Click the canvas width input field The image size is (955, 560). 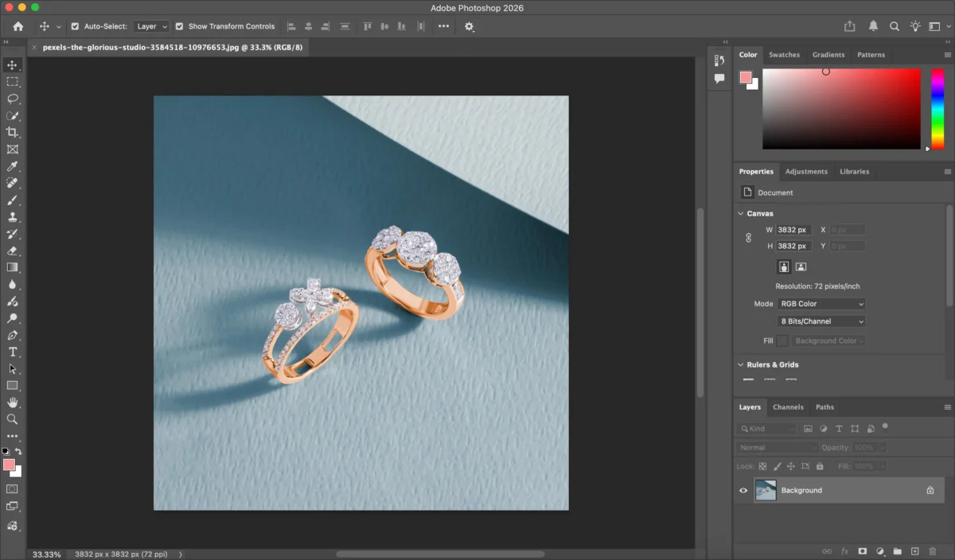(793, 230)
